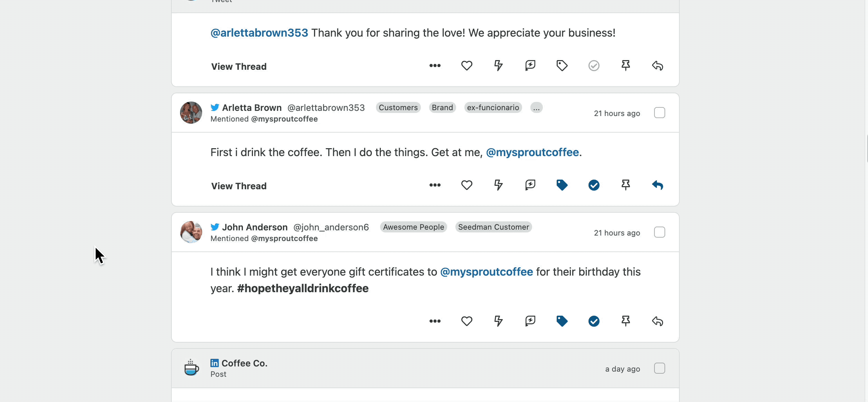Select the checkbox on Arletta Brown's message
Image resolution: width=868 pixels, height=402 pixels.
[x=660, y=113]
